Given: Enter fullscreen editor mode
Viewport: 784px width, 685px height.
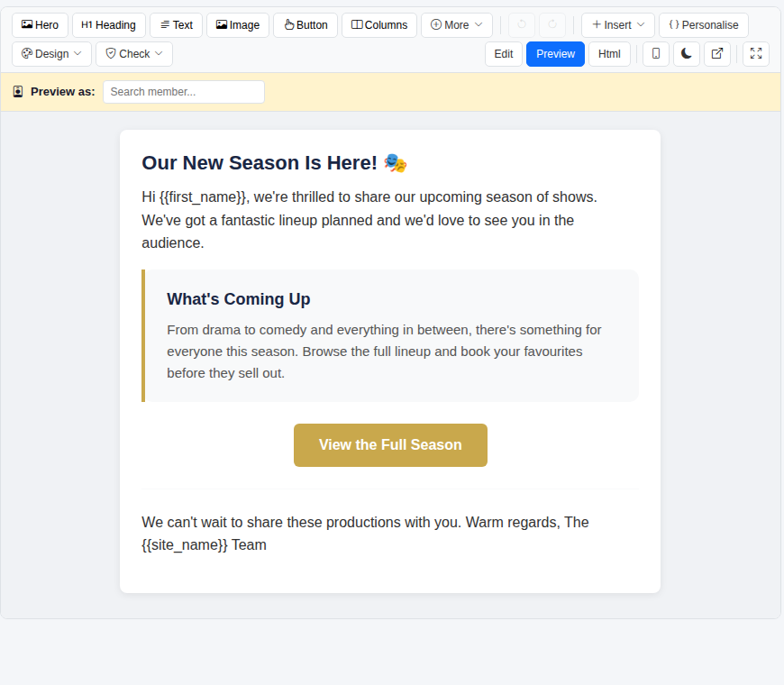Looking at the screenshot, I should coord(756,54).
